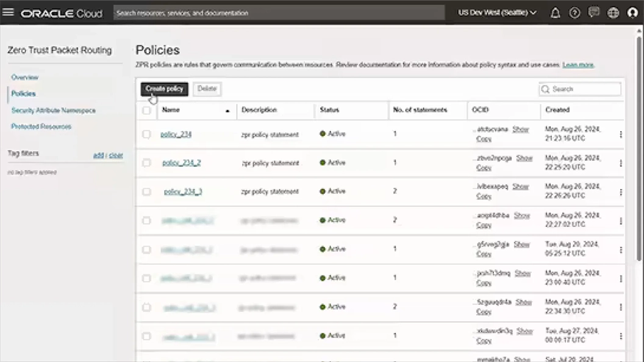Screen dimensions: 644x362
Task: Copy OCID for policy_234_3
Action: click(x=484, y=197)
